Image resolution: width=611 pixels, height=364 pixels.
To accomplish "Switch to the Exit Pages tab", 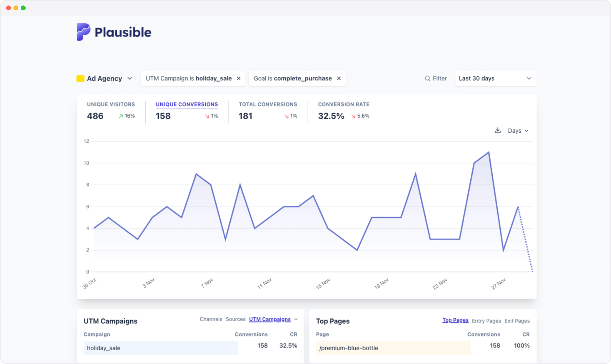I will [517, 321].
